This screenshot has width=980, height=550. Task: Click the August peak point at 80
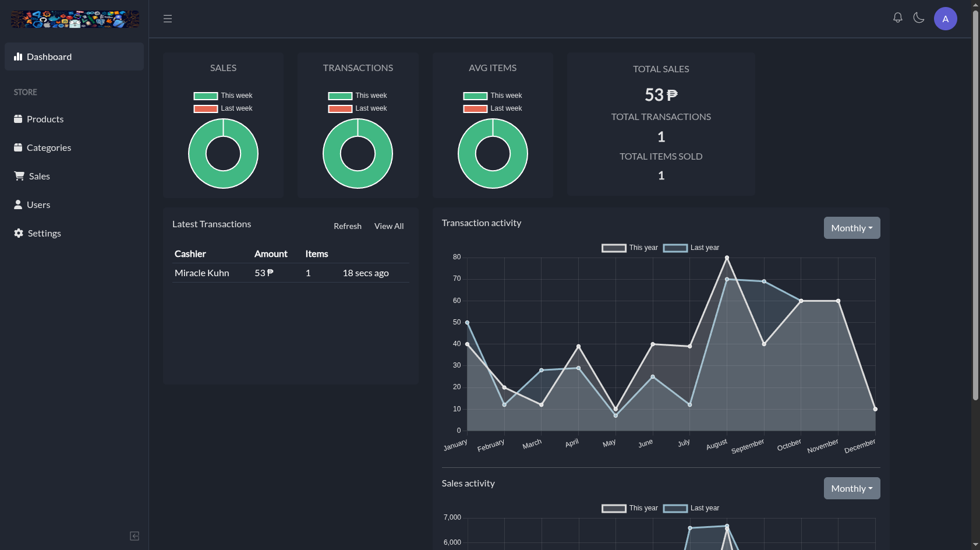pos(727,258)
